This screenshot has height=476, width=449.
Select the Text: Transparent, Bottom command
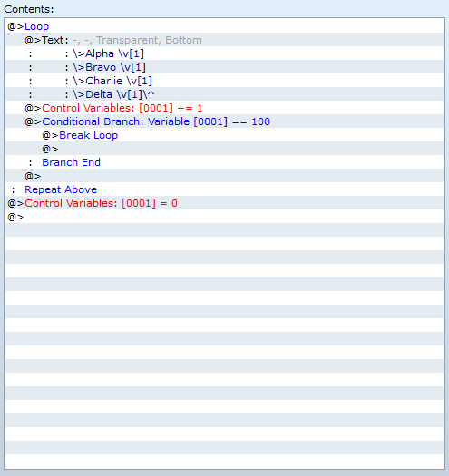(224, 40)
